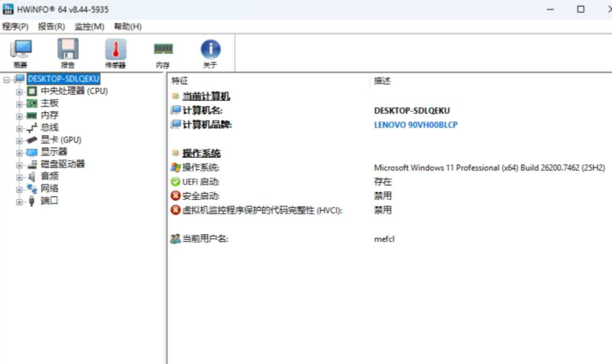Click the 报告 floppy disk toolbar icon
This screenshot has height=364, width=612.
coord(68,50)
